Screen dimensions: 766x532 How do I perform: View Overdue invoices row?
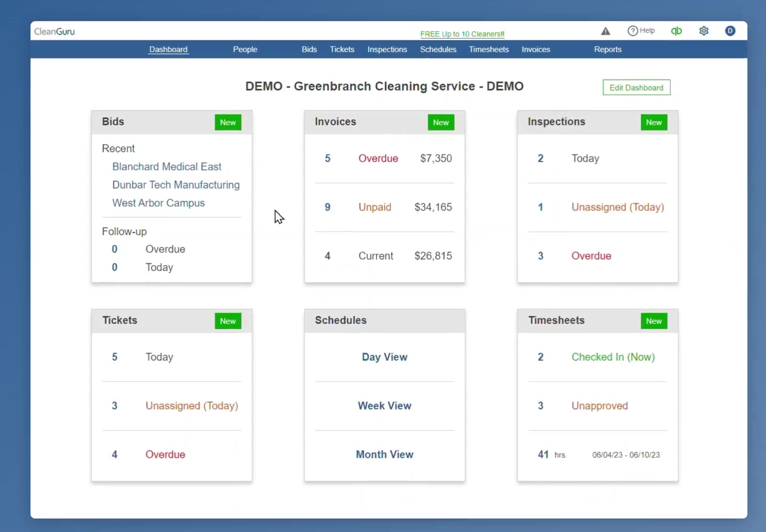pos(384,158)
